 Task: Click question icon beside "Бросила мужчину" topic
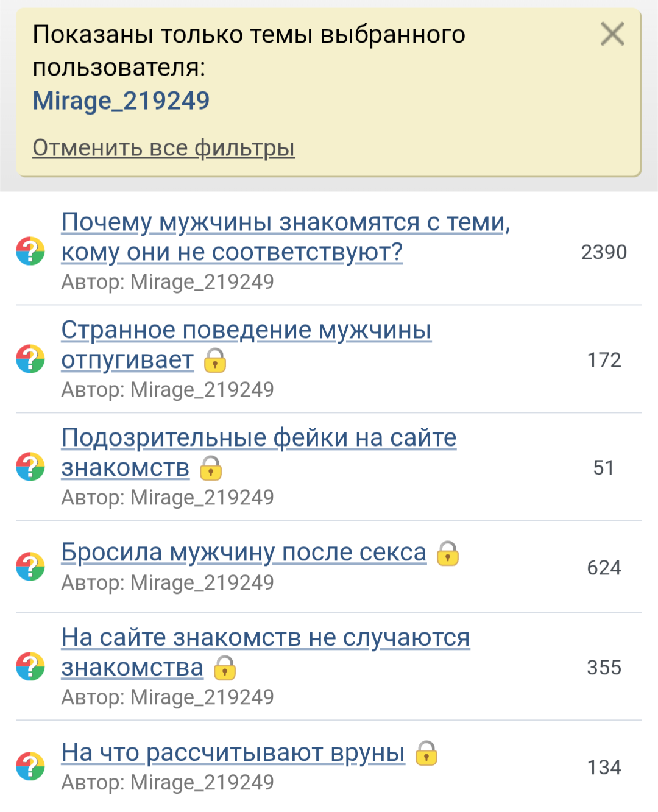pos(30,567)
